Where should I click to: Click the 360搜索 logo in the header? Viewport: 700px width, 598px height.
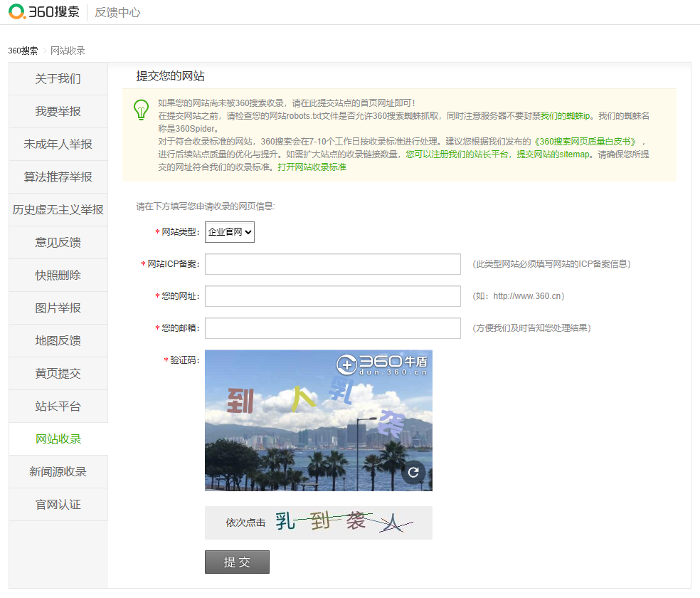pyautogui.click(x=43, y=12)
